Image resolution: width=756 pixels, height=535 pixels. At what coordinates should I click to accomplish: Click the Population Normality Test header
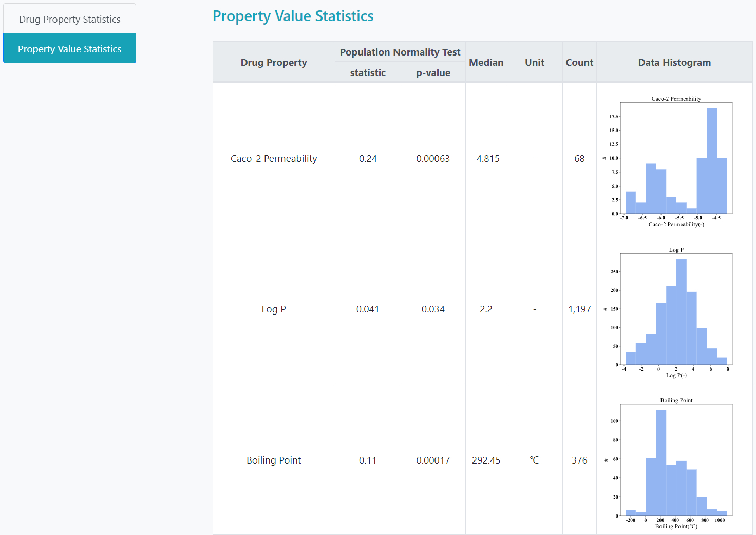click(400, 52)
